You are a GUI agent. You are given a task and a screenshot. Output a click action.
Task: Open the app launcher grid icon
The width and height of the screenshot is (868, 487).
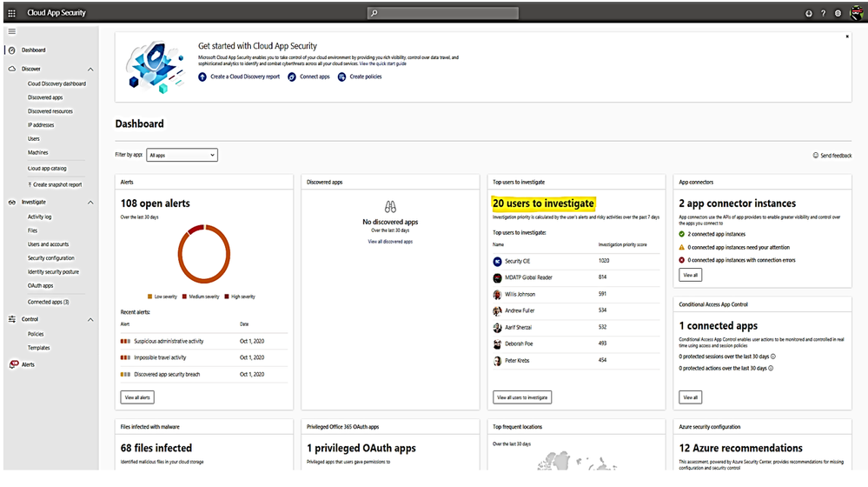click(x=11, y=13)
